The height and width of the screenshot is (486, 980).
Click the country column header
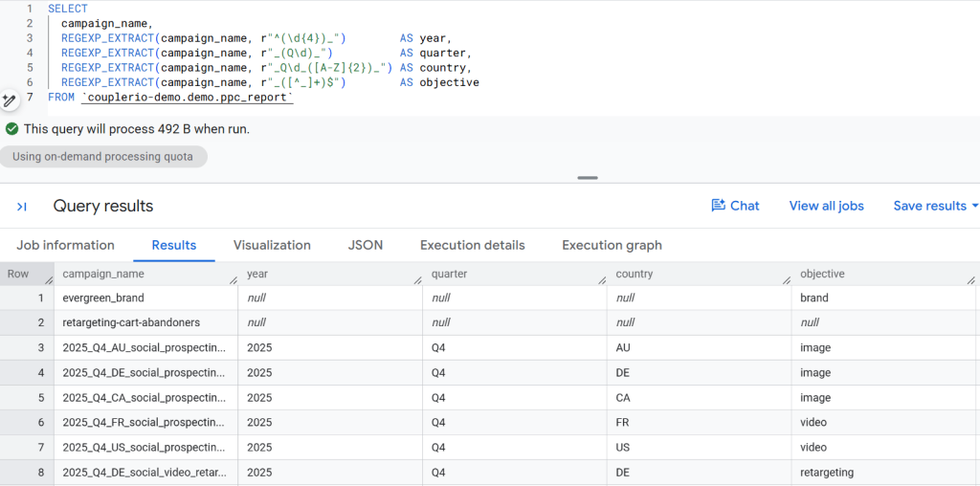[x=699, y=274]
